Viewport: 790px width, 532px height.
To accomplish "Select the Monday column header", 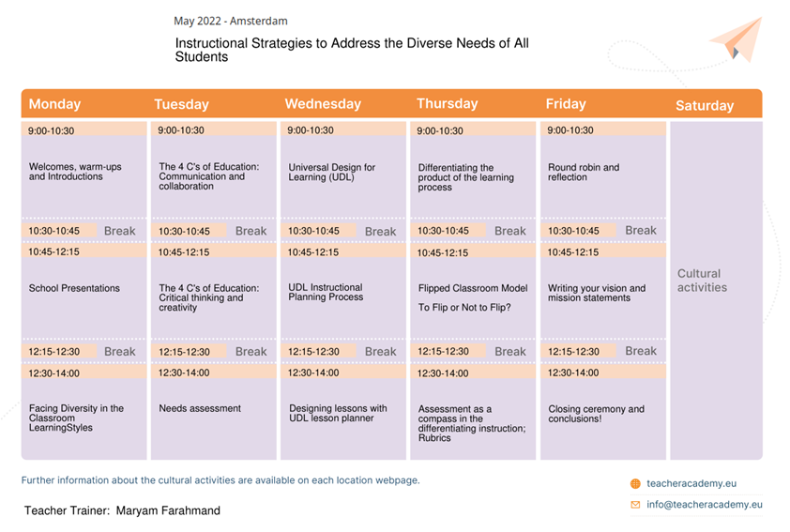I will click(x=54, y=104).
